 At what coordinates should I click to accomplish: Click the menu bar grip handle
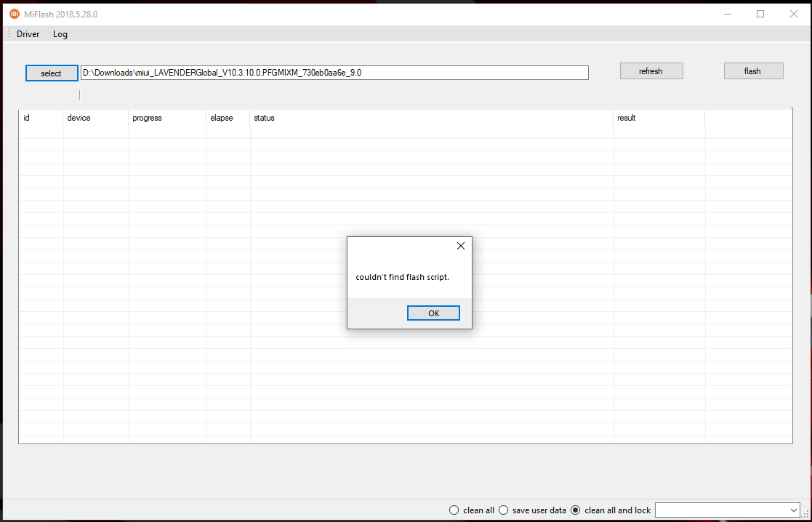pos(8,33)
